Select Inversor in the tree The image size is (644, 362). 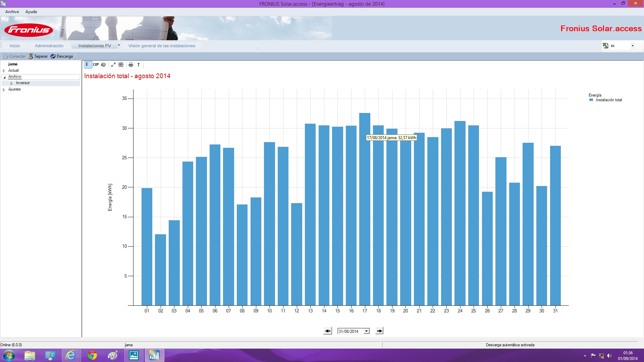pos(23,83)
